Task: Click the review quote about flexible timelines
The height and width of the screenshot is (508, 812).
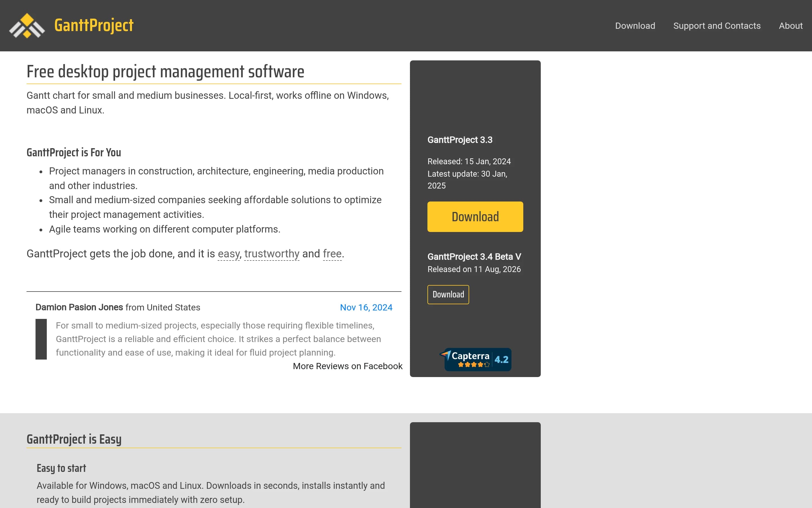Action: [x=219, y=339]
